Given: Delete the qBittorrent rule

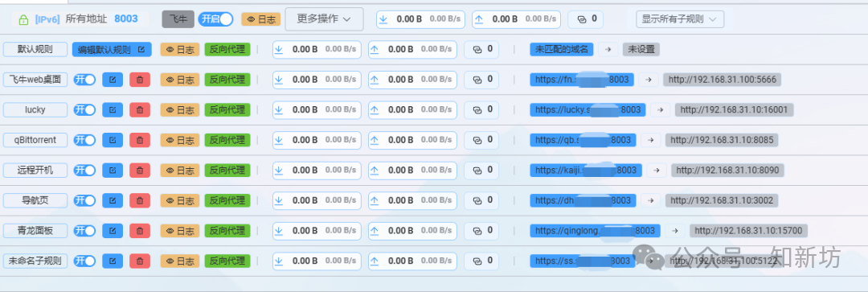Looking at the screenshot, I should tap(140, 140).
